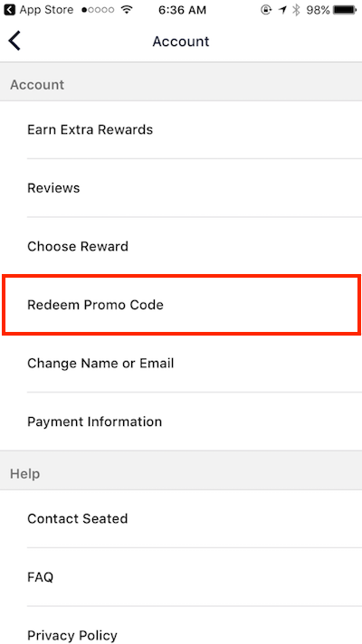Tap the rotation lock status icon
362x644 pixels.
click(266, 10)
